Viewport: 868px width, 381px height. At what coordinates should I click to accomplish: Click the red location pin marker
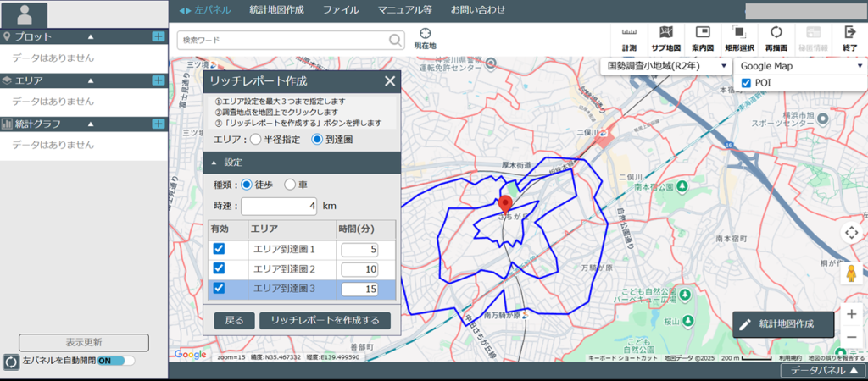[x=504, y=204]
